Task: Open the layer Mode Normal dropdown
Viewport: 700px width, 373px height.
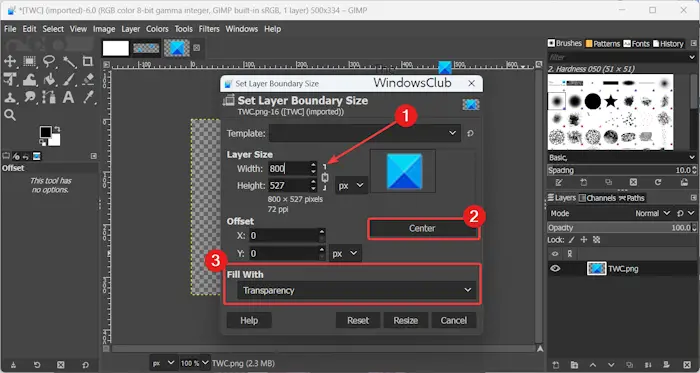Action: tap(652, 214)
